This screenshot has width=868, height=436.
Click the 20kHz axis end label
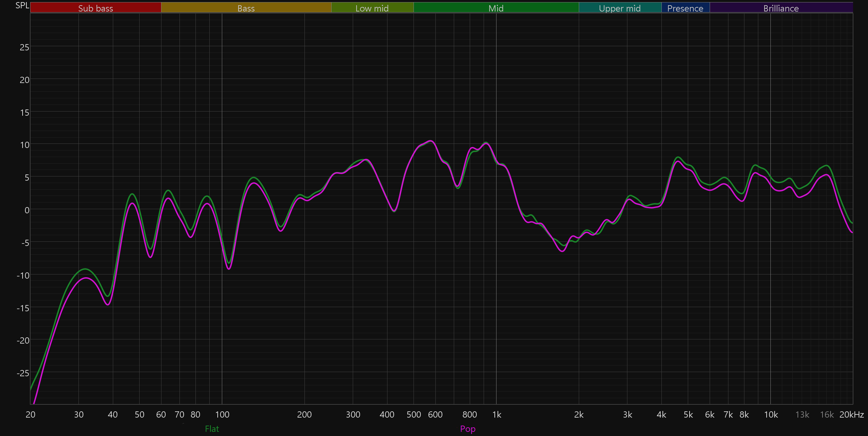pyautogui.click(x=851, y=414)
